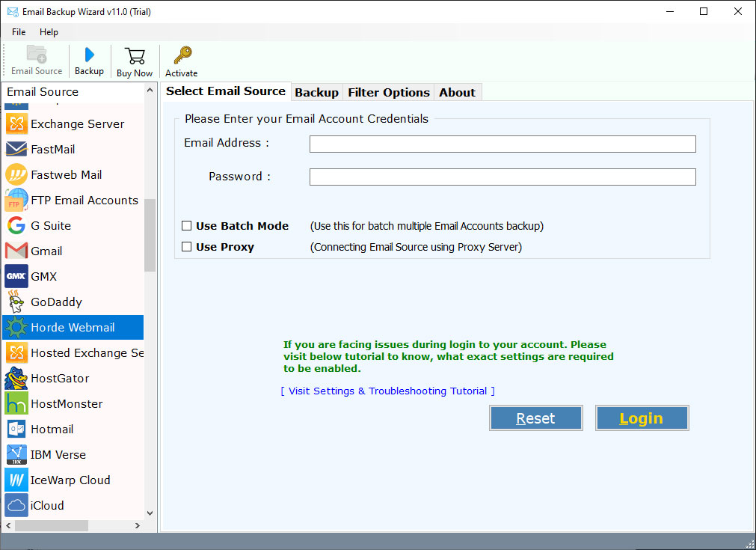Image resolution: width=756 pixels, height=550 pixels.
Task: Click the Reset button
Action: tap(535, 418)
